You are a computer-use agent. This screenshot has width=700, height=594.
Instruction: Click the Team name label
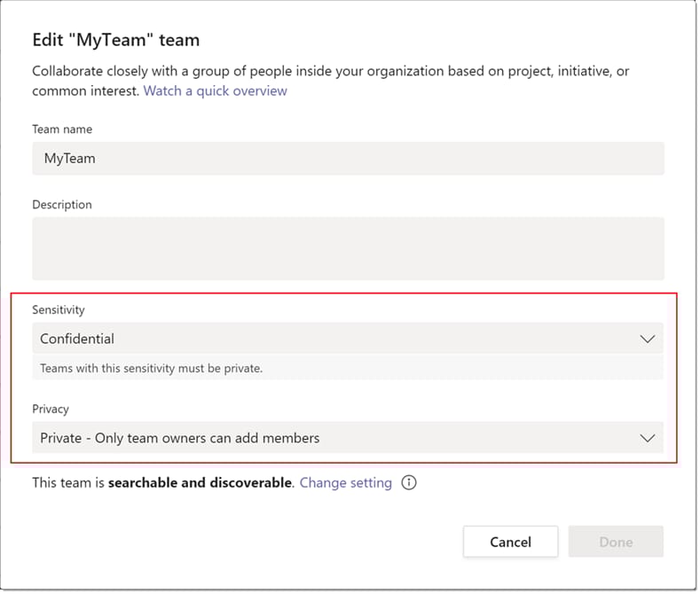click(62, 129)
